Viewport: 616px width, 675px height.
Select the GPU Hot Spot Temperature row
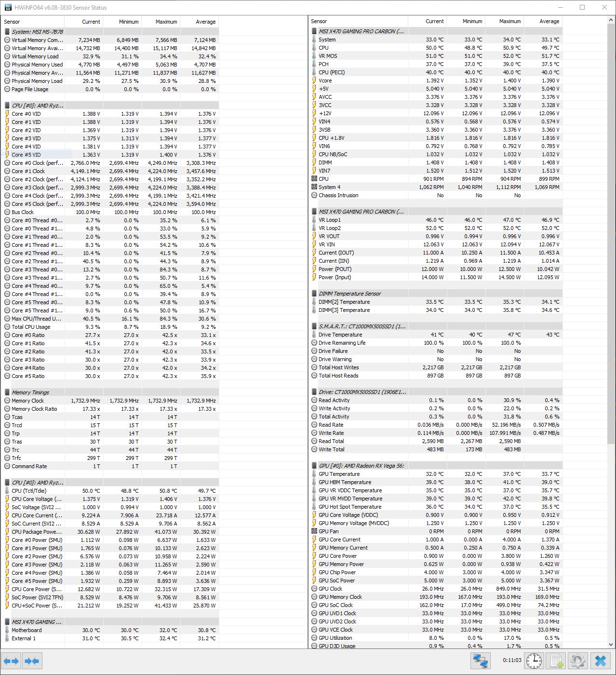click(436, 507)
